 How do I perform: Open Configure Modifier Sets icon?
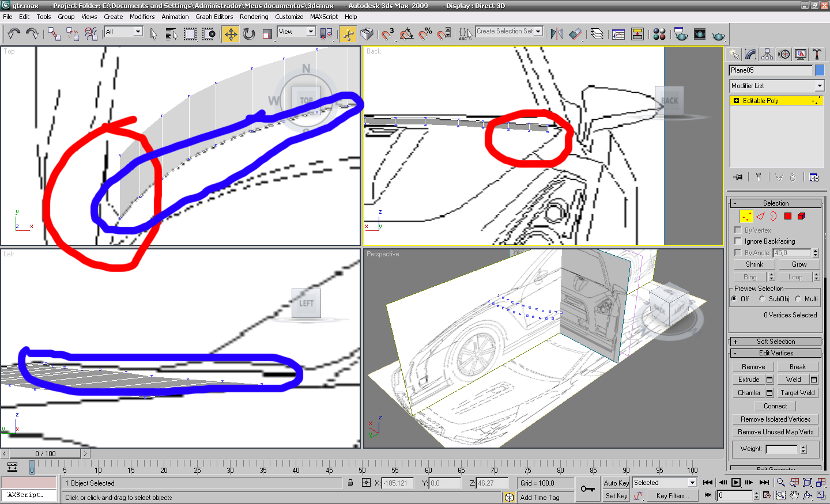pyautogui.click(x=814, y=177)
